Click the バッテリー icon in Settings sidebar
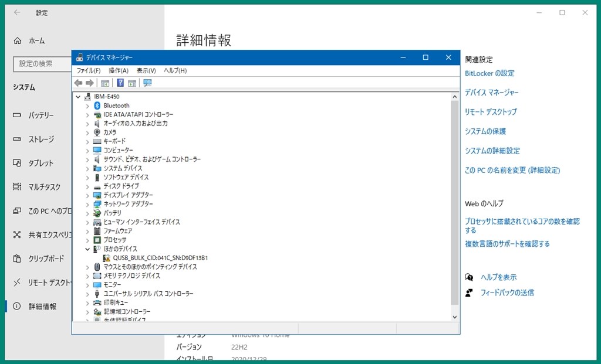Screen dimensions: 601x364 pos(17,115)
